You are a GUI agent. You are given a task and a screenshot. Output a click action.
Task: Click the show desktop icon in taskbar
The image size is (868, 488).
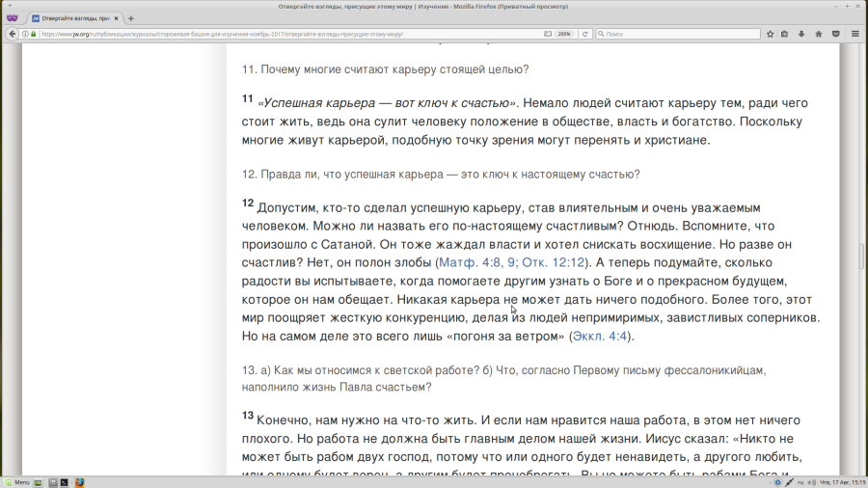click(38, 482)
